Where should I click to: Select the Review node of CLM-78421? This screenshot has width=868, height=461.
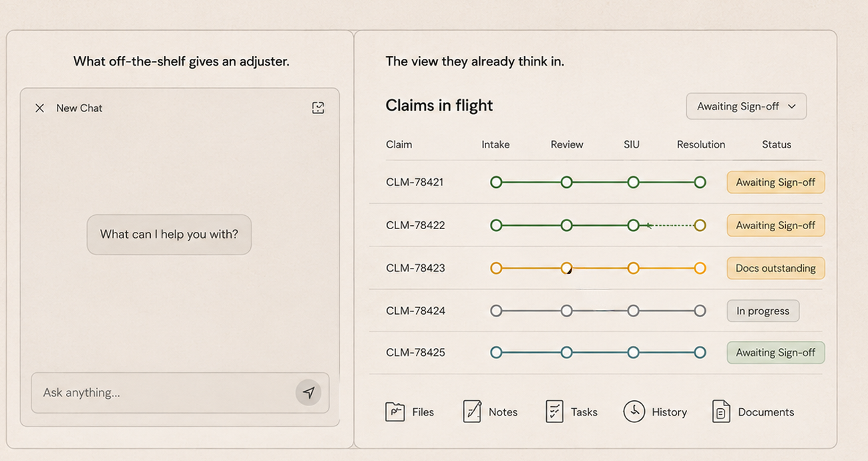click(567, 182)
